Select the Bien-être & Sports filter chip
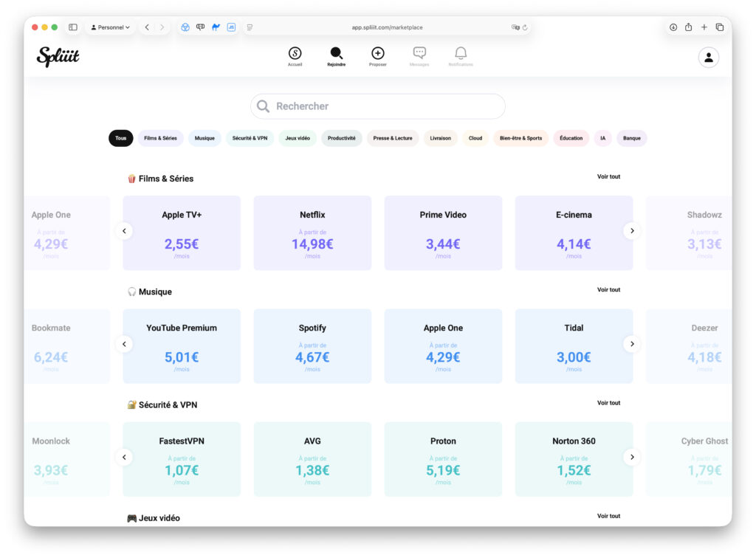This screenshot has height=558, width=756. pos(520,138)
